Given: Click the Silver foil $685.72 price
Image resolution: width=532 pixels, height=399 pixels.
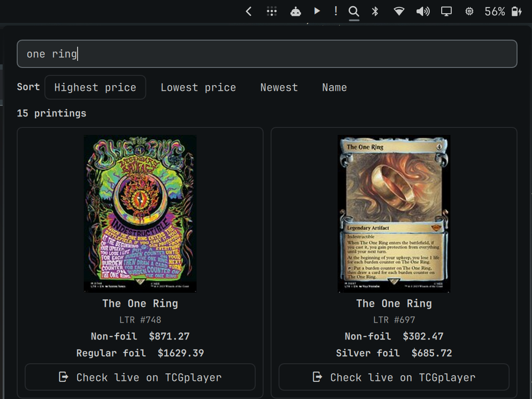Looking at the screenshot, I should click(394, 353).
